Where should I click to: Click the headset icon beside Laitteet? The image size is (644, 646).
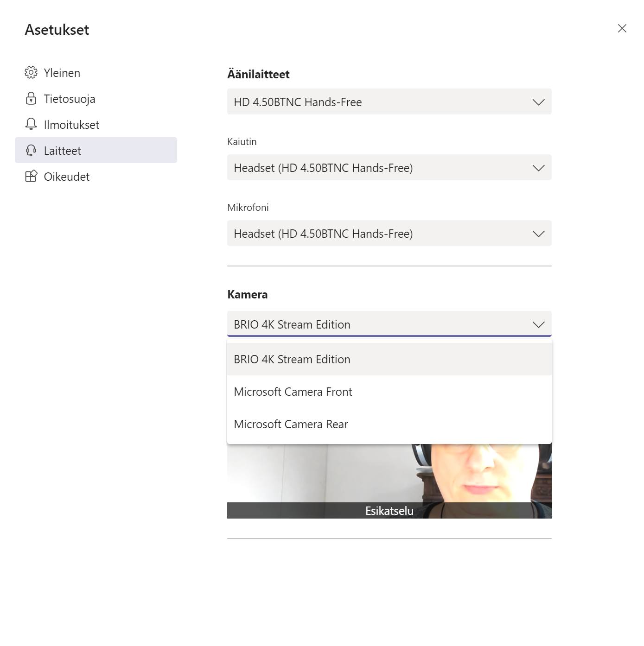click(x=31, y=151)
